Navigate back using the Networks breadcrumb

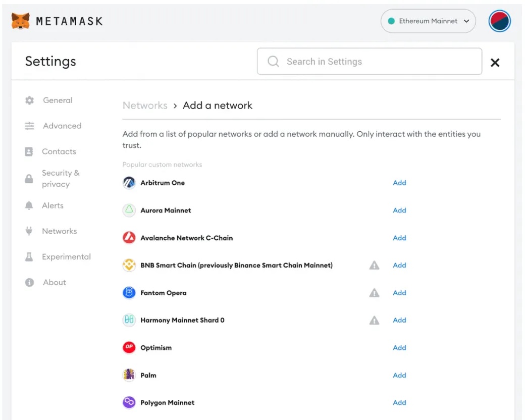pos(145,105)
